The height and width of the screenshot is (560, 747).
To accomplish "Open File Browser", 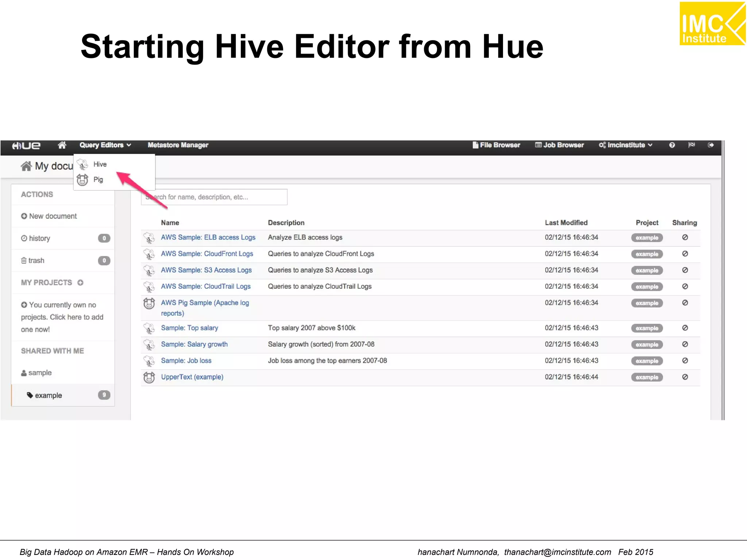I will point(496,145).
